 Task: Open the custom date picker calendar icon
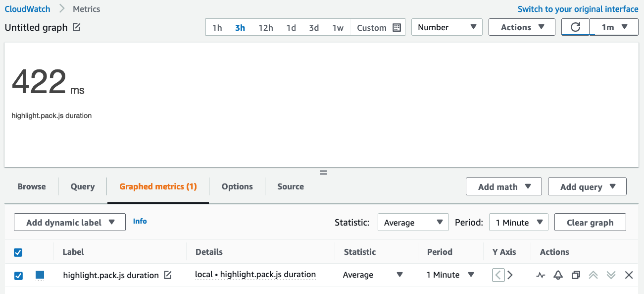396,28
